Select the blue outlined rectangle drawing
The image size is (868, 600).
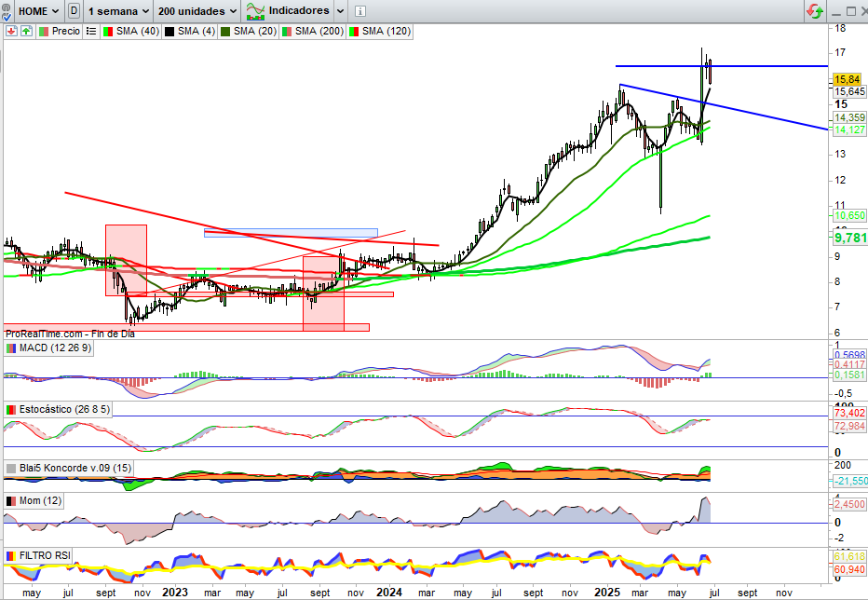(291, 233)
